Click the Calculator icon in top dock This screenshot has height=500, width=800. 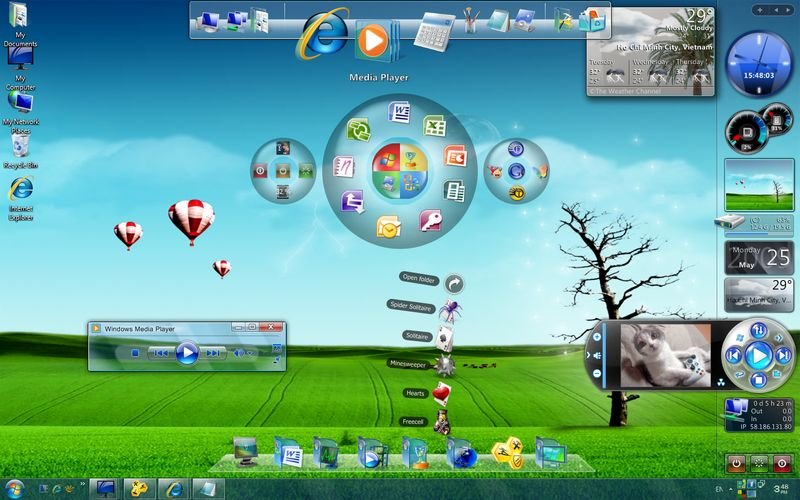[433, 30]
